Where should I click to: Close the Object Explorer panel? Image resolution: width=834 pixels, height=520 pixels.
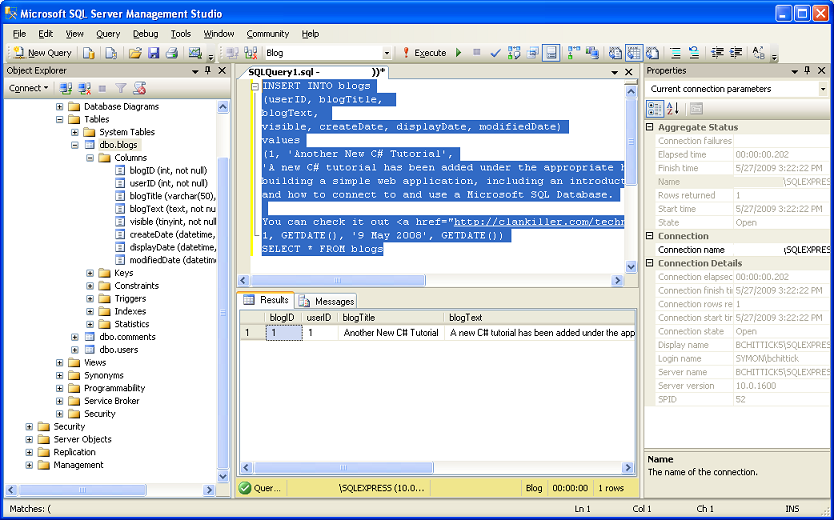coord(222,71)
